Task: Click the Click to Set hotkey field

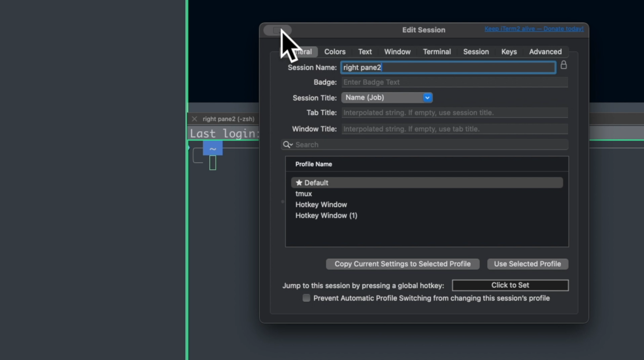Action: coord(510,285)
